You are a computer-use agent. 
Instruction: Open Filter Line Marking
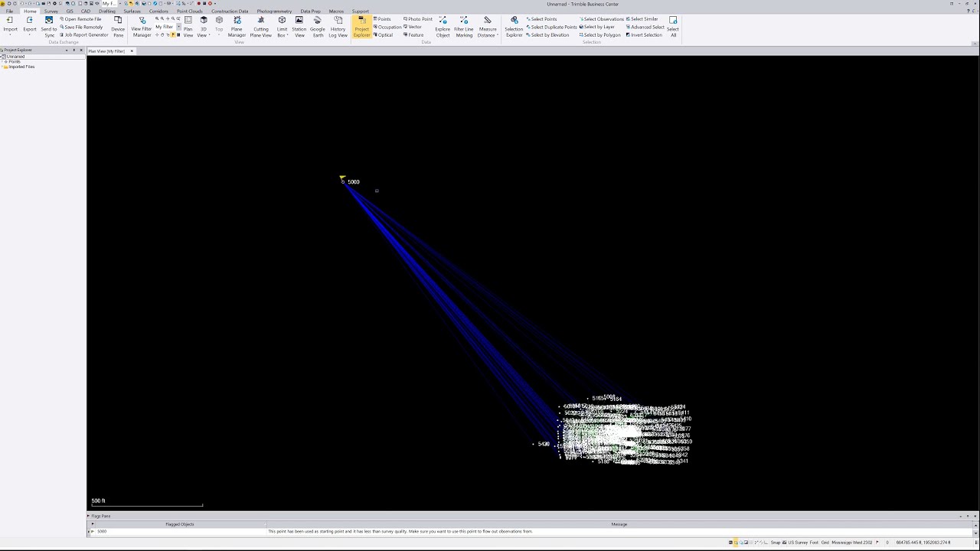click(x=464, y=26)
